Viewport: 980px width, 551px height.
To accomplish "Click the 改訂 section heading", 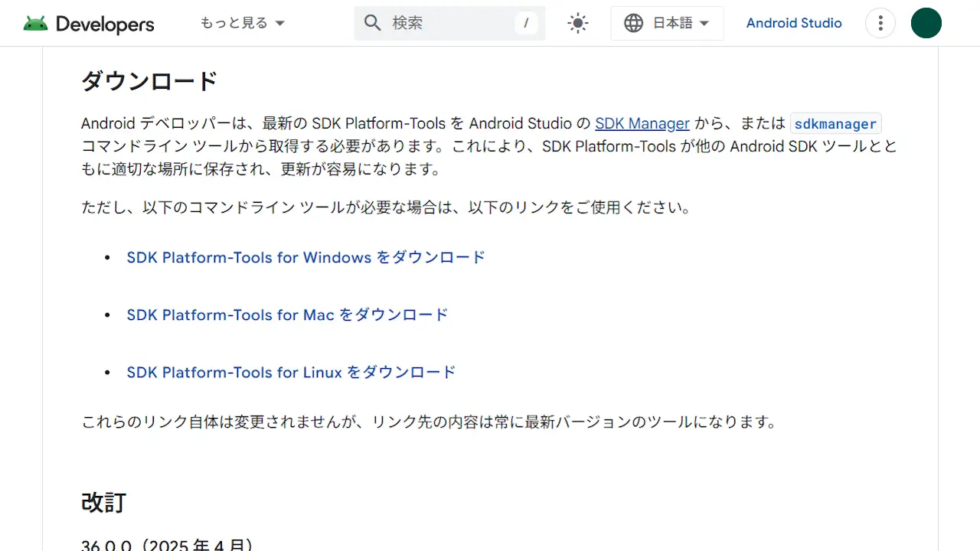I will point(103,503).
